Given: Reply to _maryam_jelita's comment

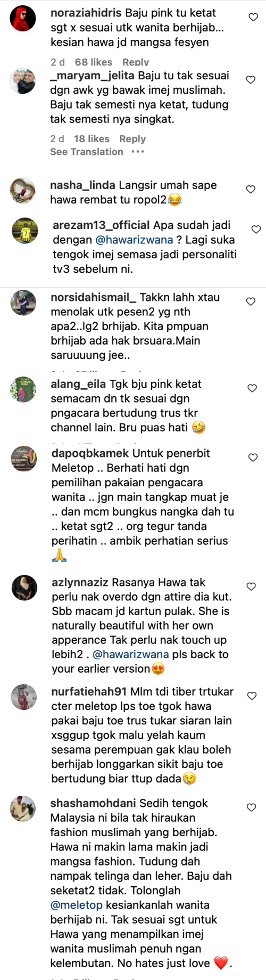Looking at the screenshot, I should tap(132, 139).
